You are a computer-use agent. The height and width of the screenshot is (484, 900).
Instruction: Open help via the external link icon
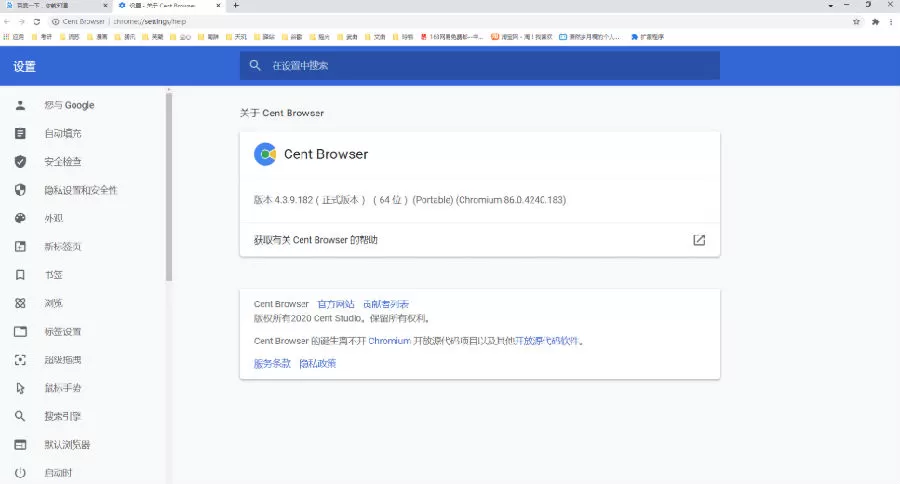pyautogui.click(x=699, y=240)
